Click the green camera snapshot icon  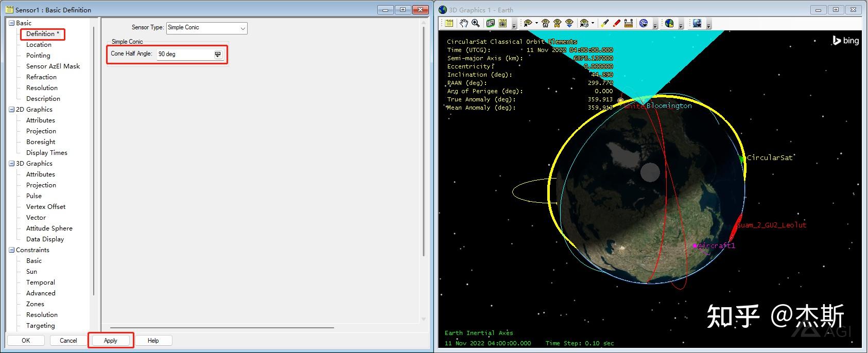coord(491,23)
